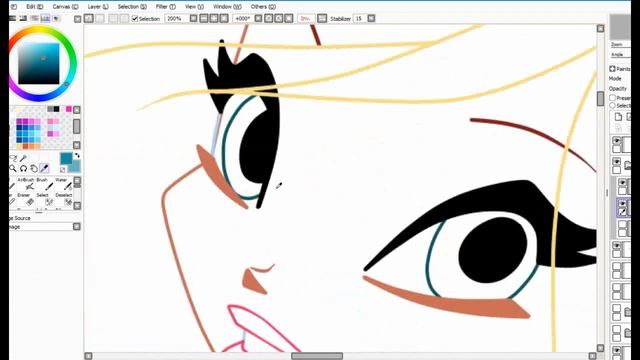Viewport: 640px width, 360px height.
Task: Toggle Paints effect expander box
Action: pyautogui.click(x=612, y=69)
